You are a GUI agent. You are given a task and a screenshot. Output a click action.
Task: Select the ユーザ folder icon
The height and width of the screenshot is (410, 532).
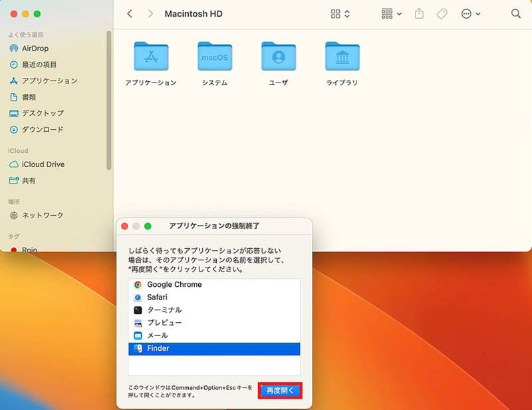coord(279,57)
